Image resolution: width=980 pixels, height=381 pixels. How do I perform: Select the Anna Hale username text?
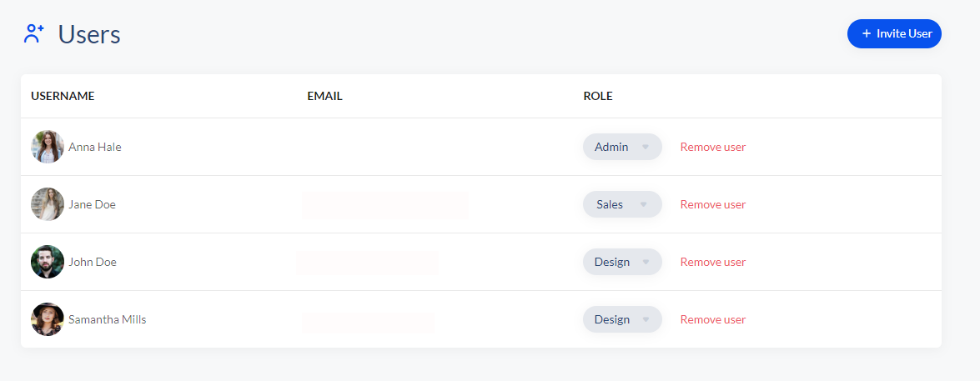[94, 147]
